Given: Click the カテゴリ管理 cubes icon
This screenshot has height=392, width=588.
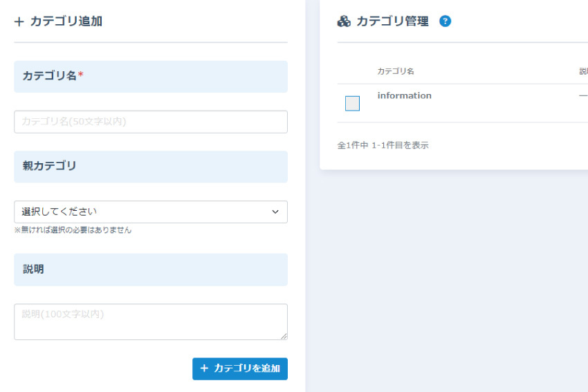Looking at the screenshot, I should coord(344,21).
